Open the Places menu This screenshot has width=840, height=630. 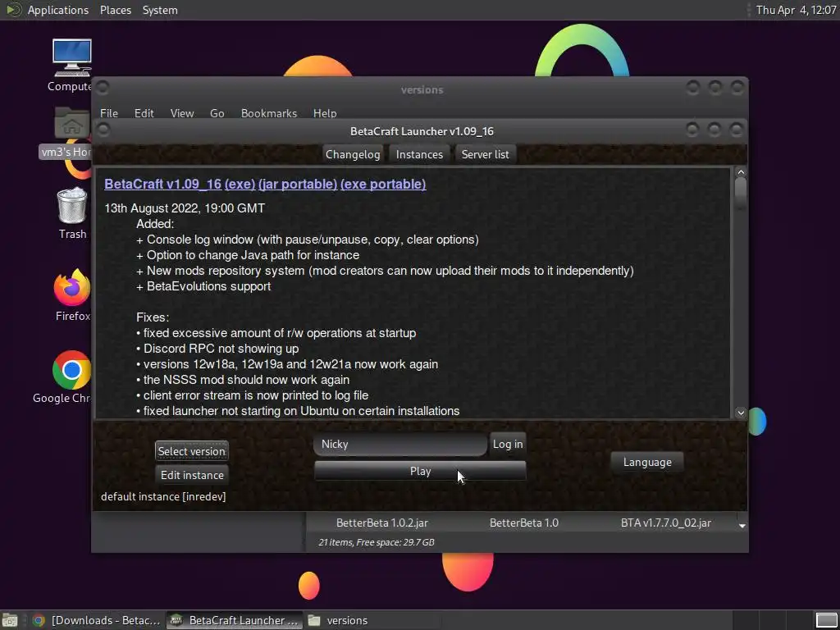point(115,10)
